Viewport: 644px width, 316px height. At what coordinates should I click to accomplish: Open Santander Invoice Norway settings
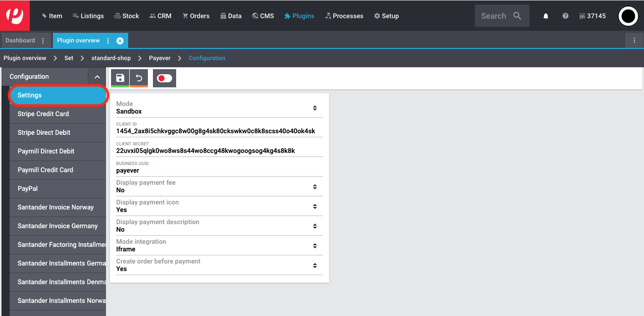click(x=58, y=207)
